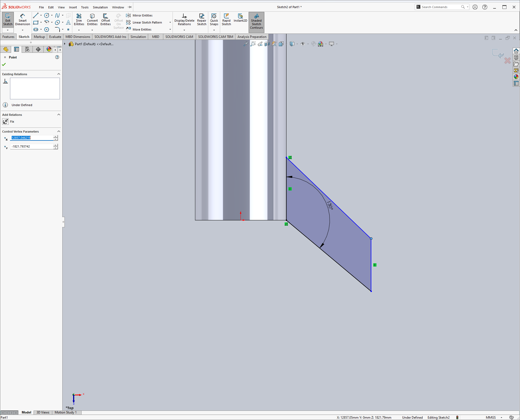Open the Insert menu

(x=73, y=7)
